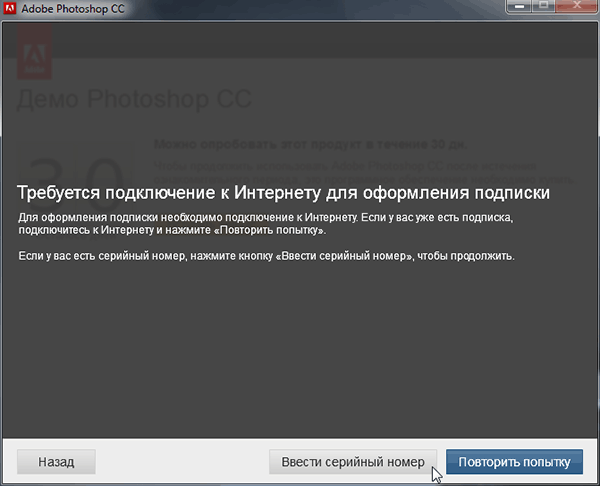Viewport: 600px width, 486px height.
Task: Click text 'Если у вас есть серийный номер'
Action: pos(102,256)
